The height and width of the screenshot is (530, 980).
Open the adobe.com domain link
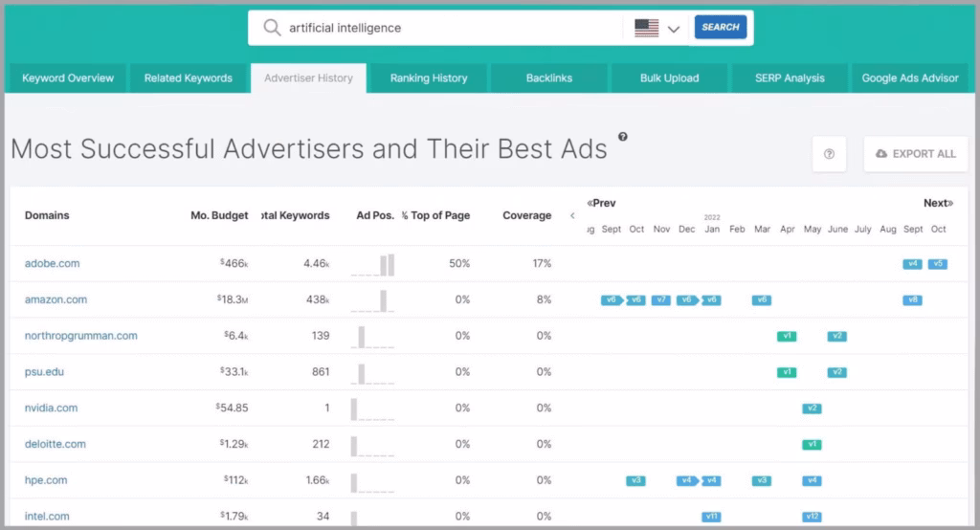click(52, 263)
